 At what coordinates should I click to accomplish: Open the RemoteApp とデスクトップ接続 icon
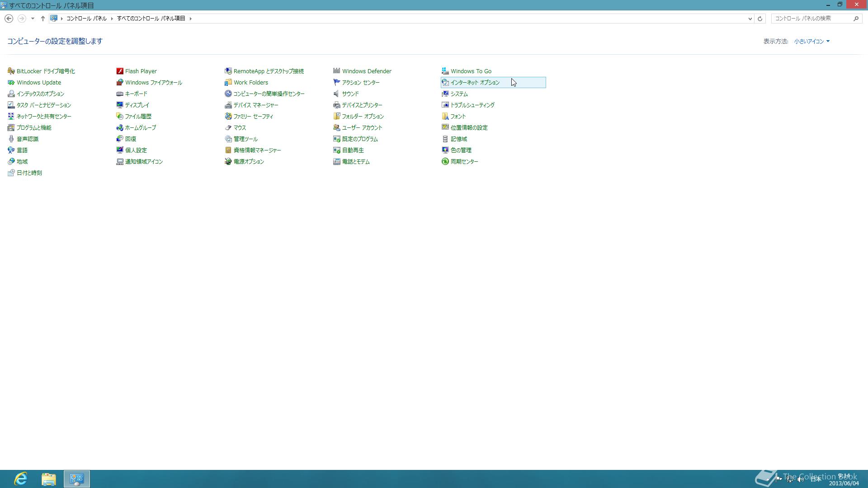pyautogui.click(x=228, y=71)
